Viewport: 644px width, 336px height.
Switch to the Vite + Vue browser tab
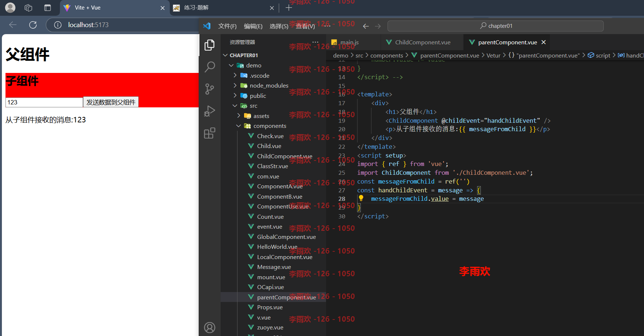115,8
